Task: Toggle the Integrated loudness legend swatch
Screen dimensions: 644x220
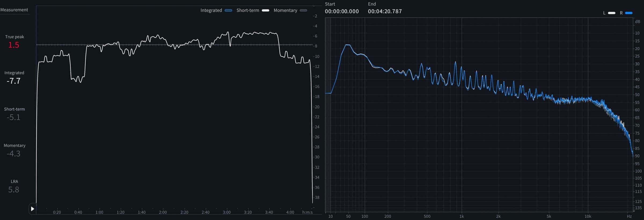Action: 228,10
